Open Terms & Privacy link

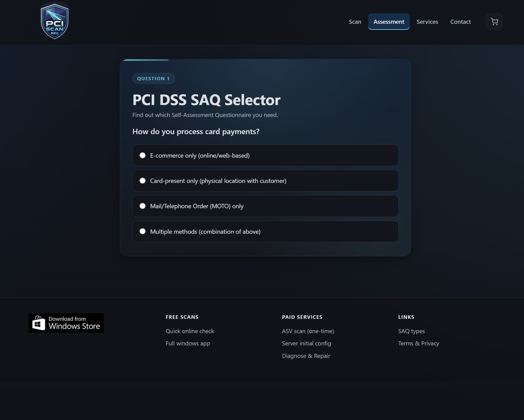[418, 343]
